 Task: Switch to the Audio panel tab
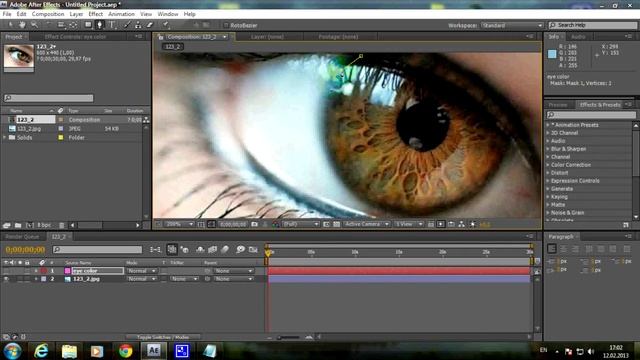(578, 37)
